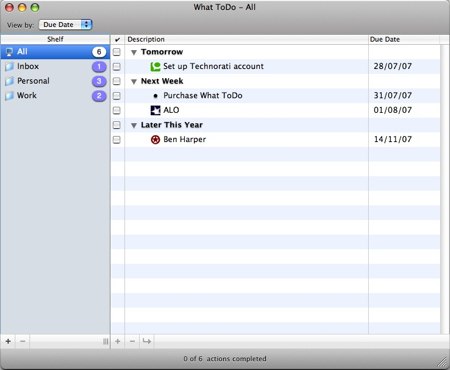
Task: Collapse the Tomorrow group
Action: tap(134, 52)
